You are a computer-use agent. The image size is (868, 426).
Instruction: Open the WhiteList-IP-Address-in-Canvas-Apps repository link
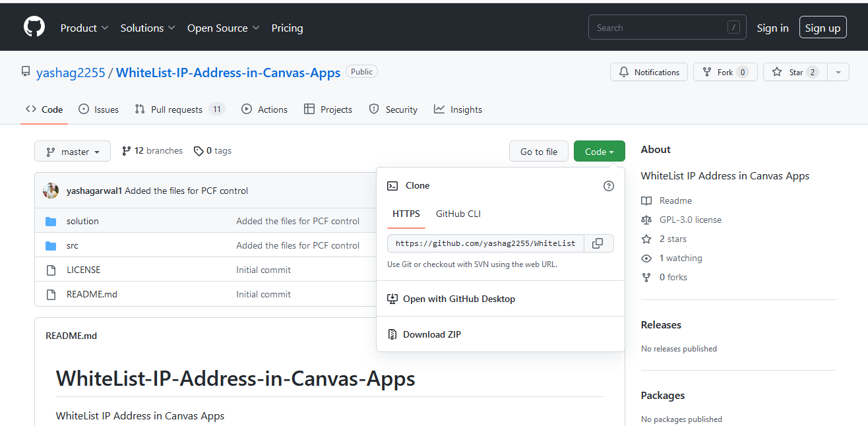coord(228,73)
